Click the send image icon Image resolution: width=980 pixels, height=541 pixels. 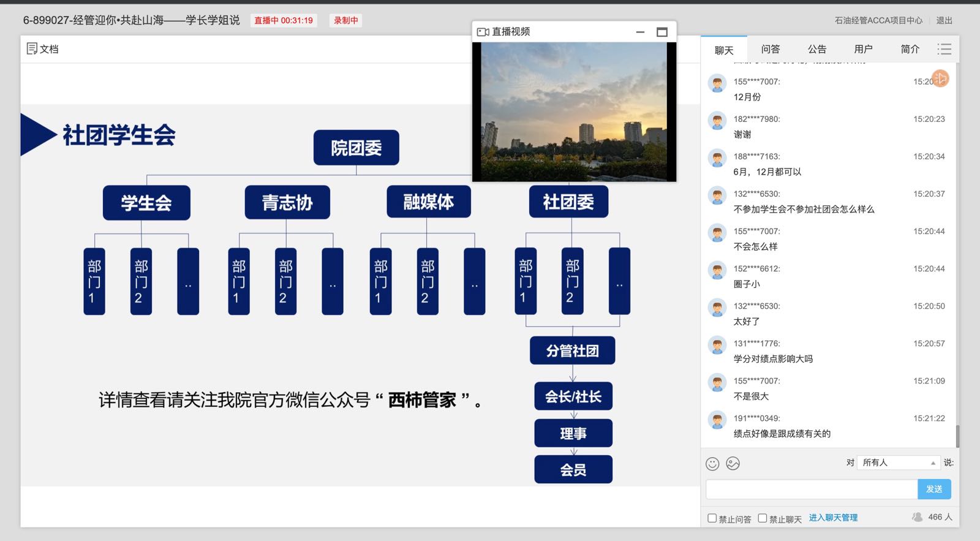click(x=733, y=464)
